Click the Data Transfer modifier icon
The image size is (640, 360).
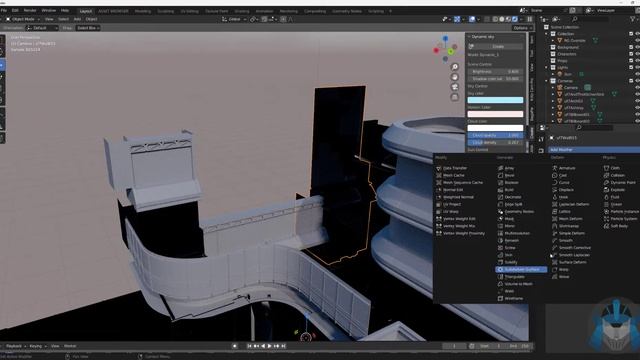(439, 168)
